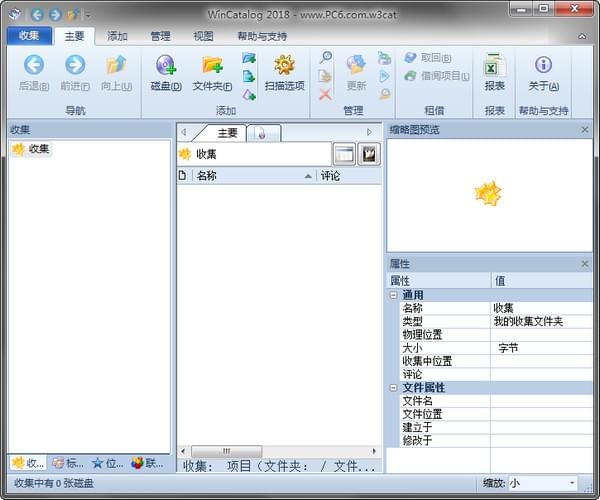The width and height of the screenshot is (600, 500).
Task: Select the 收集 root item in tree
Action: 38,149
